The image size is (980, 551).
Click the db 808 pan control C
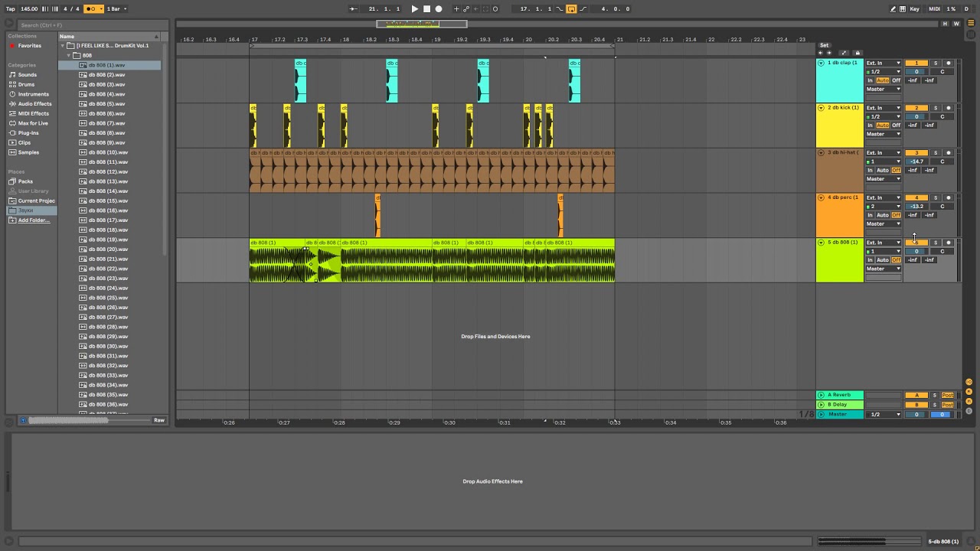pos(942,251)
